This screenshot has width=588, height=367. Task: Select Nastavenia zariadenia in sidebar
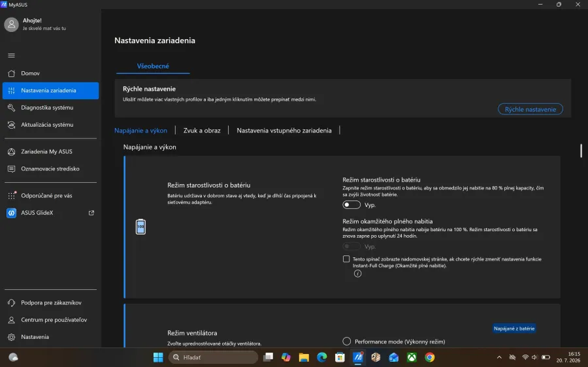click(50, 90)
